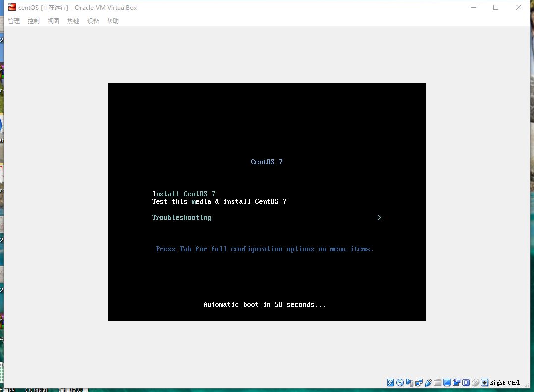Click the recording status icon
Image resolution: width=534 pixels, height=392 pixels.
(456, 383)
